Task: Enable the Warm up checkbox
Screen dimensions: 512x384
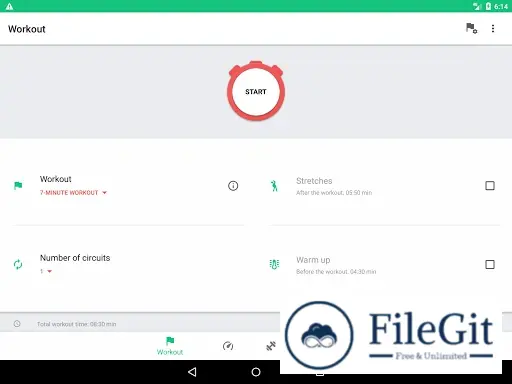Action: pos(490,265)
